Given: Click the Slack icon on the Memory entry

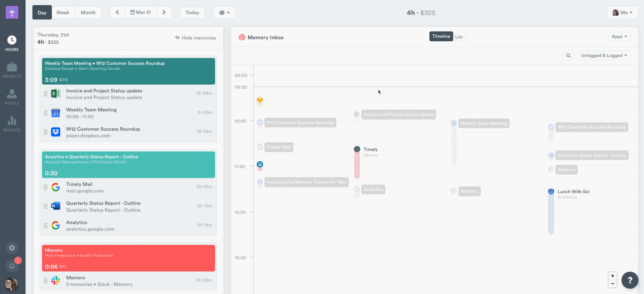Looking at the screenshot, I should click(56, 280).
